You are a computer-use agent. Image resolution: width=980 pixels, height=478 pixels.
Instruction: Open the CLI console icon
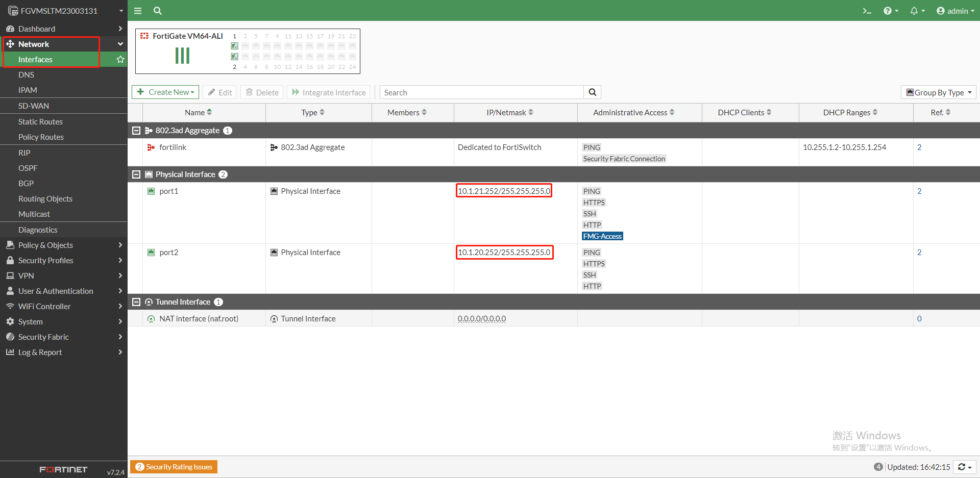[x=867, y=11]
